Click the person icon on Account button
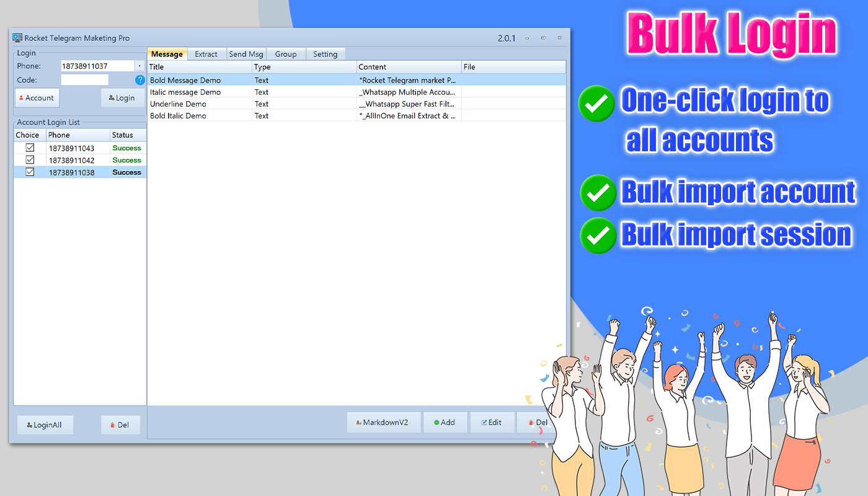The image size is (868, 496). coord(22,98)
